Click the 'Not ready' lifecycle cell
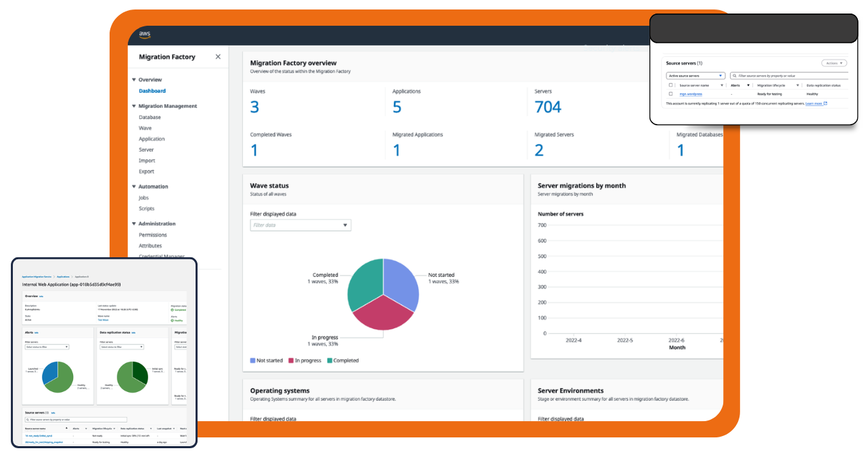 click(98, 436)
